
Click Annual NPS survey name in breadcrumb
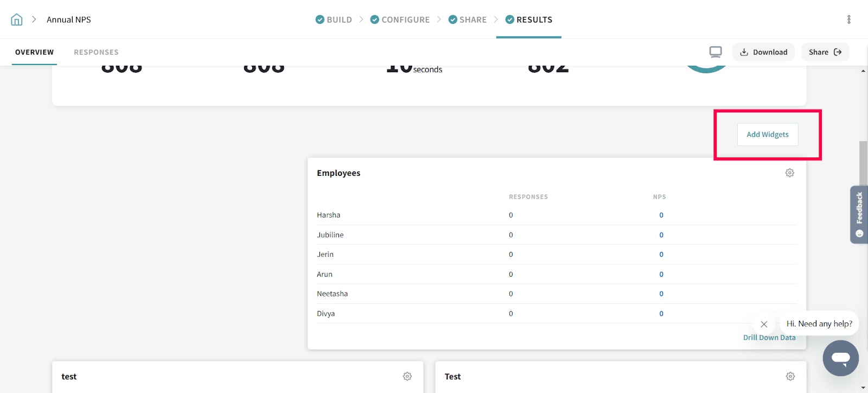point(69,20)
